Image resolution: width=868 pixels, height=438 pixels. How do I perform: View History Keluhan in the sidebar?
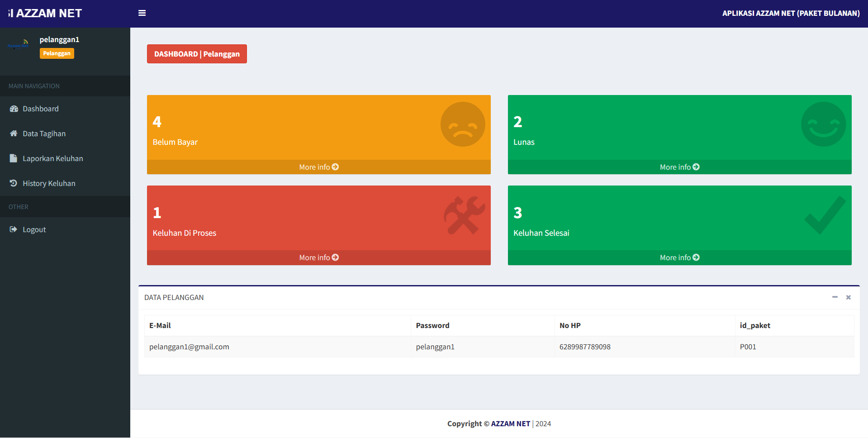click(x=49, y=183)
